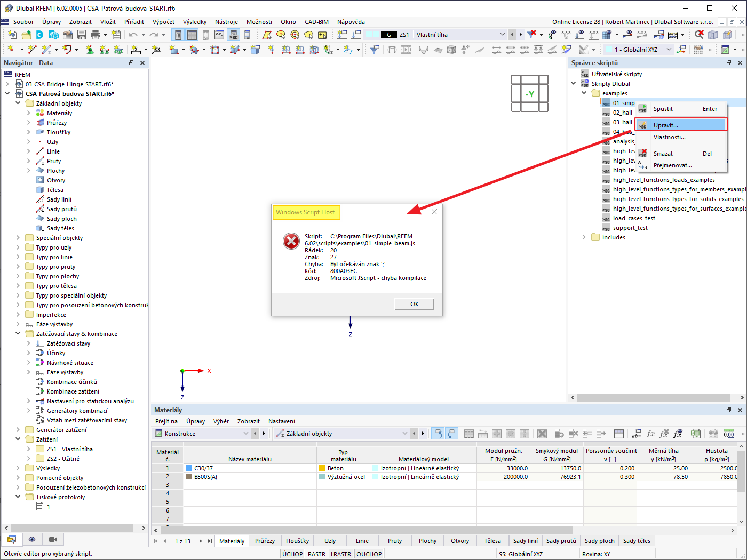The height and width of the screenshot is (560, 747).
Task: Go to previous load case arrow
Action: pos(512,35)
